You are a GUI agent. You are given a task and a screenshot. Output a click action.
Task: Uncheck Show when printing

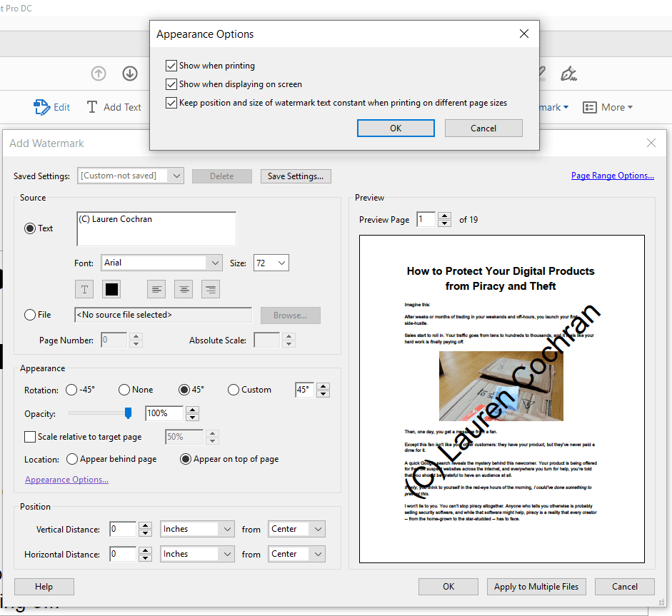coord(171,65)
